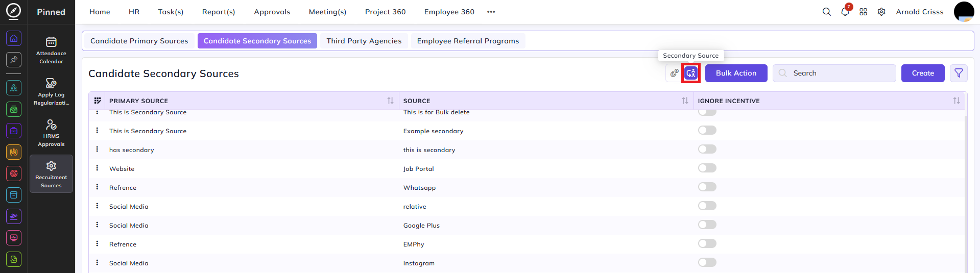This screenshot has width=980, height=273.
Task: Open row options menu for Instagram
Action: (97, 262)
